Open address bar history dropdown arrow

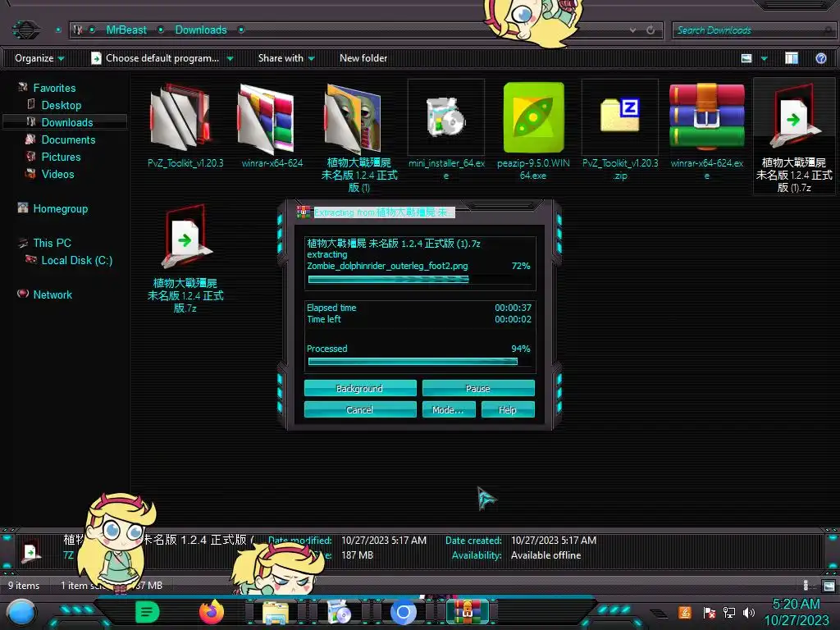632,30
